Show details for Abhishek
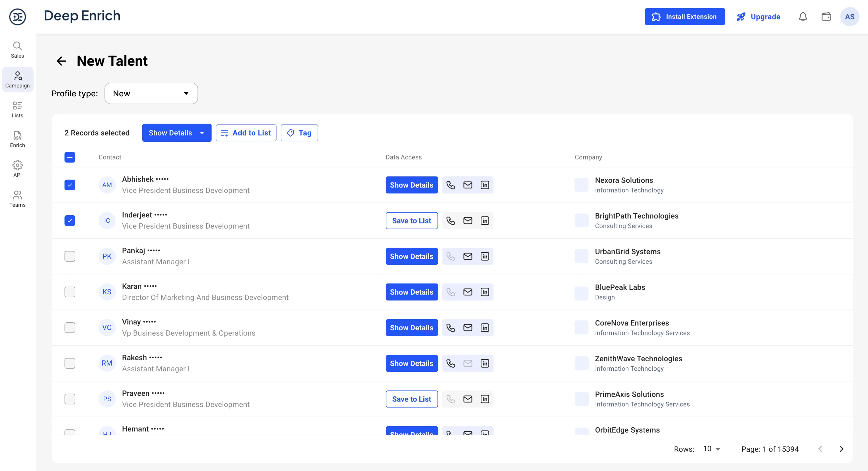Image resolution: width=868 pixels, height=471 pixels. click(x=411, y=185)
